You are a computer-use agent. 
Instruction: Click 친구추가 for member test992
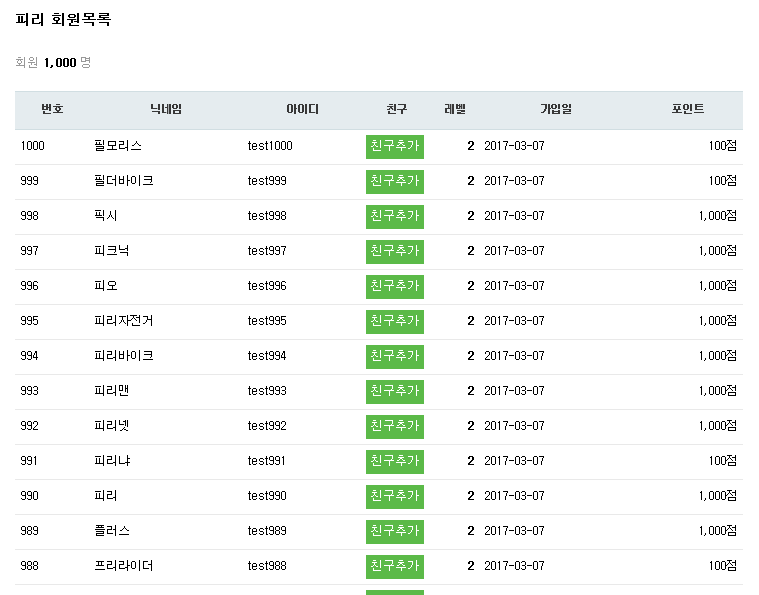pos(394,426)
